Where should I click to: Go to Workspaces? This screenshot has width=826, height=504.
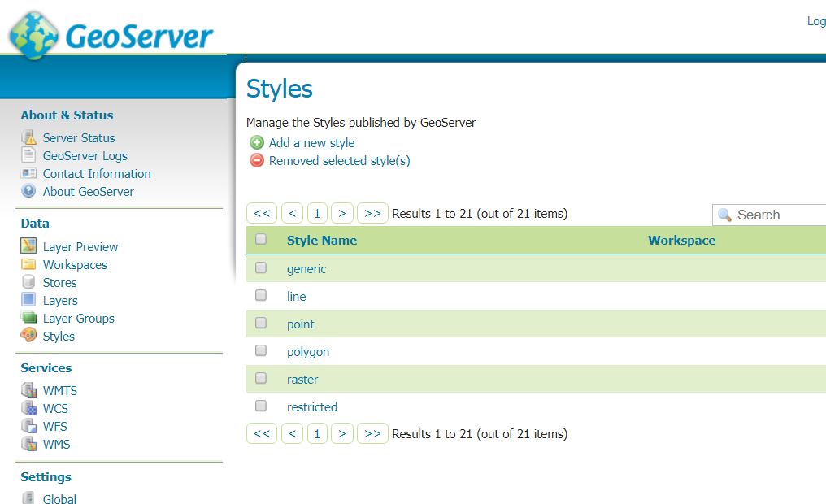pos(75,265)
